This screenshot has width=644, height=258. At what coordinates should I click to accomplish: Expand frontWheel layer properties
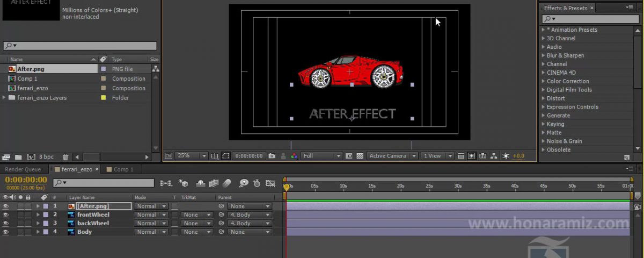coord(38,215)
